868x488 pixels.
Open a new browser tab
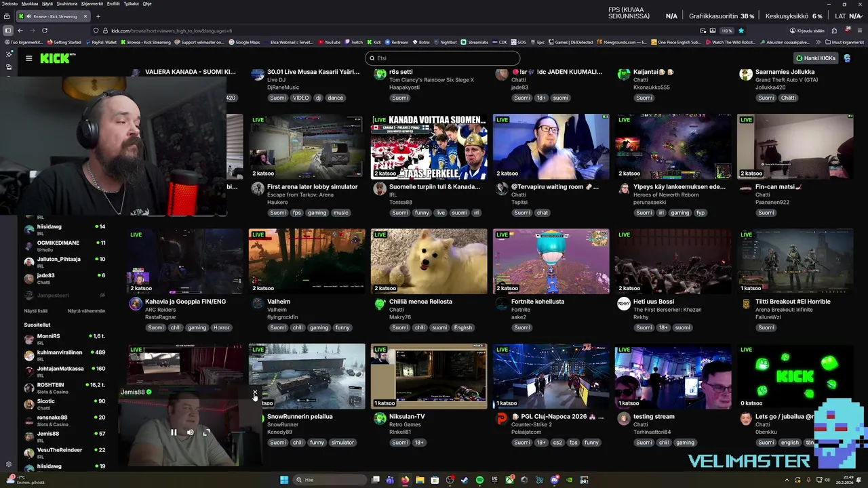(98, 16)
